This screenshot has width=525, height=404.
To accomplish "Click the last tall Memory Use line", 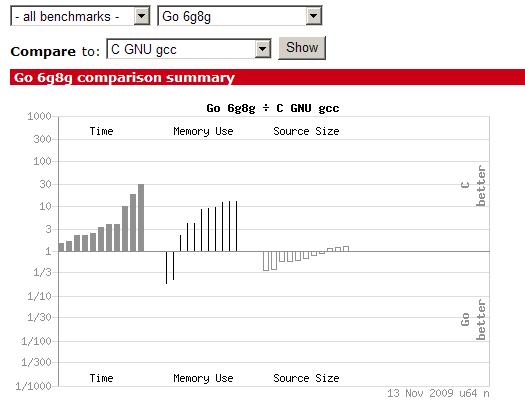I will coord(236,226).
